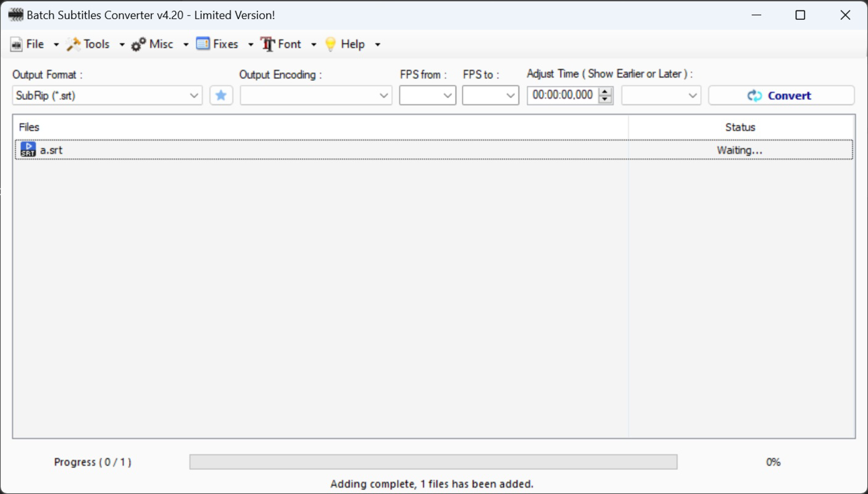Click the Convert button
Screen dimensions: 868x494
(x=782, y=96)
